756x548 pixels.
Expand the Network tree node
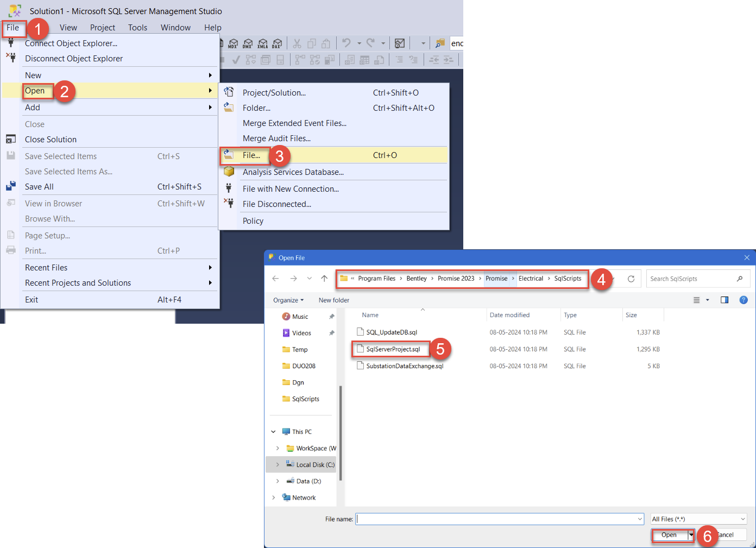[x=273, y=497]
